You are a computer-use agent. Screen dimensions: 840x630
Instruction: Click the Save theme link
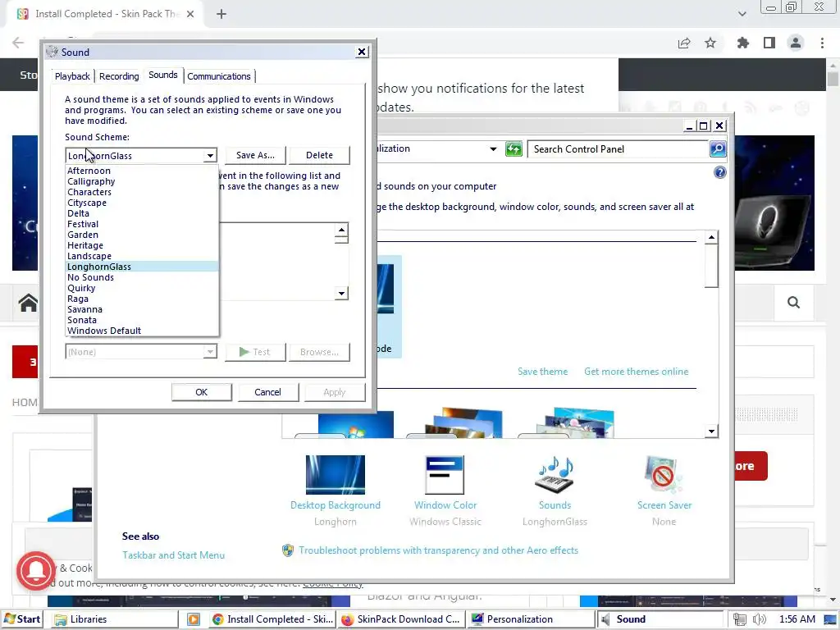[x=542, y=372]
